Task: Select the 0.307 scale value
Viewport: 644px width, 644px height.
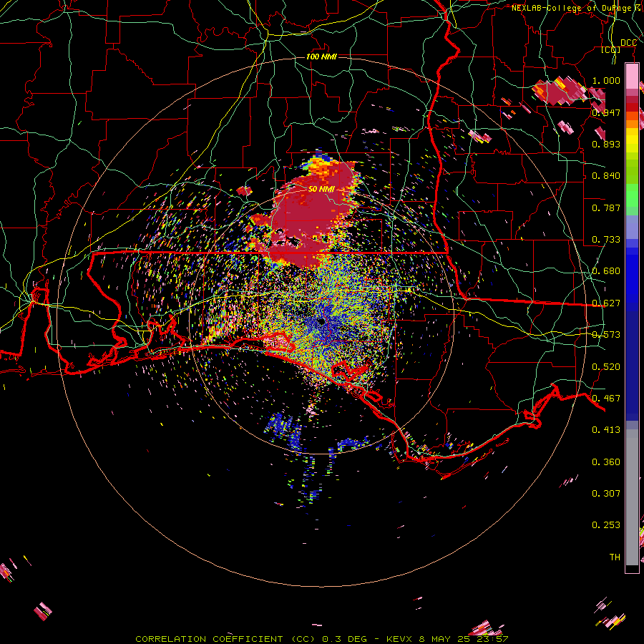Action: [x=606, y=494]
